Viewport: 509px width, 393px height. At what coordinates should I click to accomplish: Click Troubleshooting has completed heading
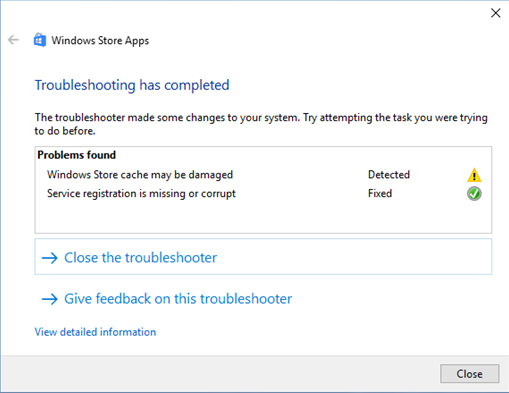pyautogui.click(x=132, y=85)
